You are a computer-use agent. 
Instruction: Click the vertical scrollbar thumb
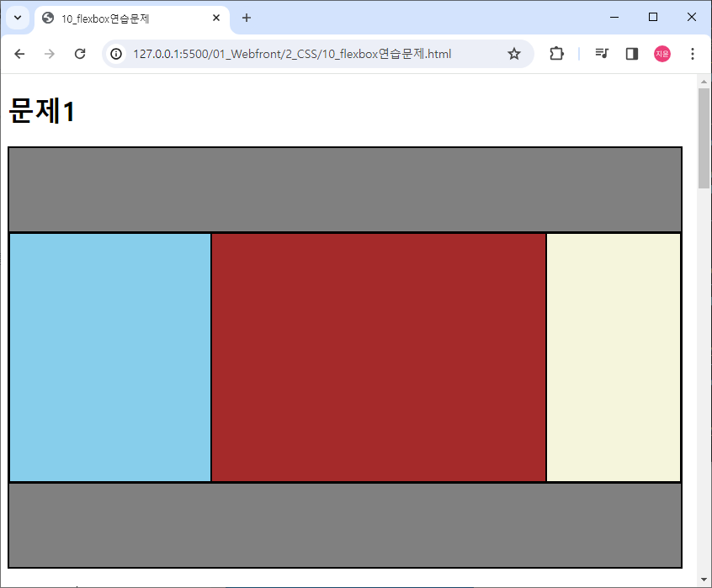coord(704,139)
